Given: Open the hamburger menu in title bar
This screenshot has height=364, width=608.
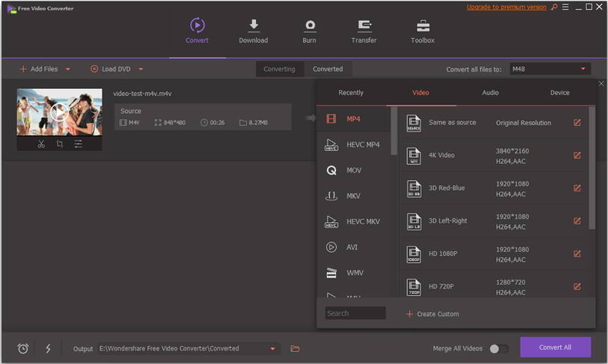Looking at the screenshot, I should tap(566, 7).
